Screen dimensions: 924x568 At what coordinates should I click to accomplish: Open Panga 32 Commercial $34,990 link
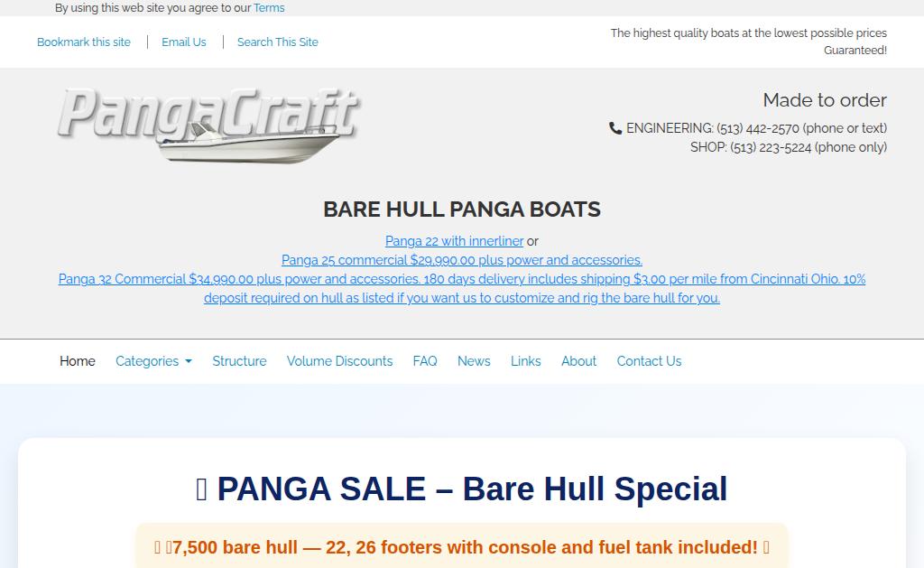tap(462, 288)
